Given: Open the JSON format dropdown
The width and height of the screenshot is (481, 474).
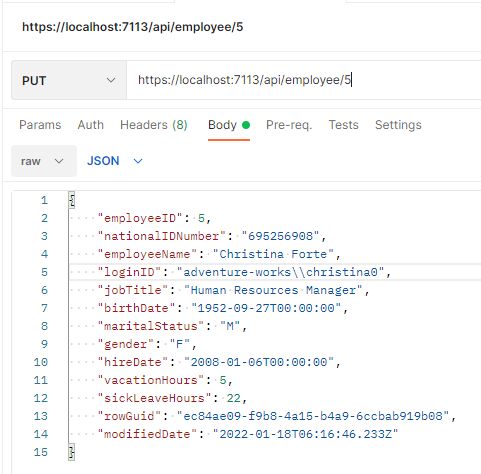Looking at the screenshot, I should point(115,161).
